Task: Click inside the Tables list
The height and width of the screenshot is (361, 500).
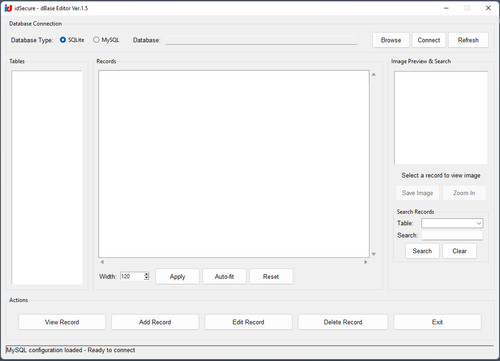Action: [x=47, y=177]
